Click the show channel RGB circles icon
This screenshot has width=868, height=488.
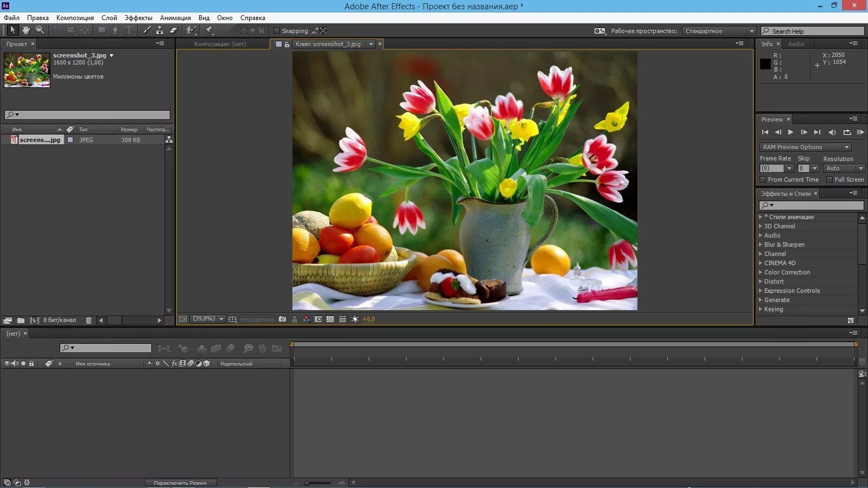pos(307,319)
